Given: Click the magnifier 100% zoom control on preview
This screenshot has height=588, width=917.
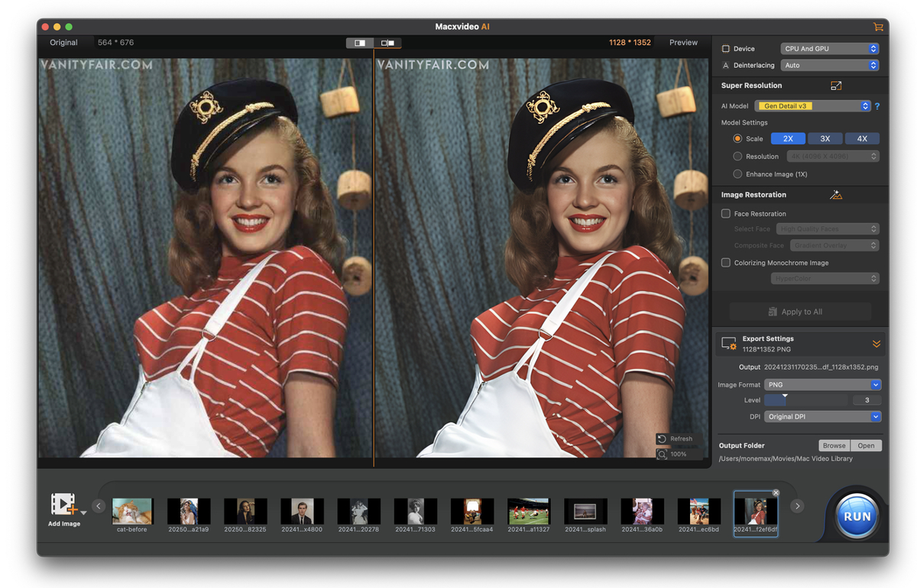Looking at the screenshot, I should pyautogui.click(x=676, y=453).
